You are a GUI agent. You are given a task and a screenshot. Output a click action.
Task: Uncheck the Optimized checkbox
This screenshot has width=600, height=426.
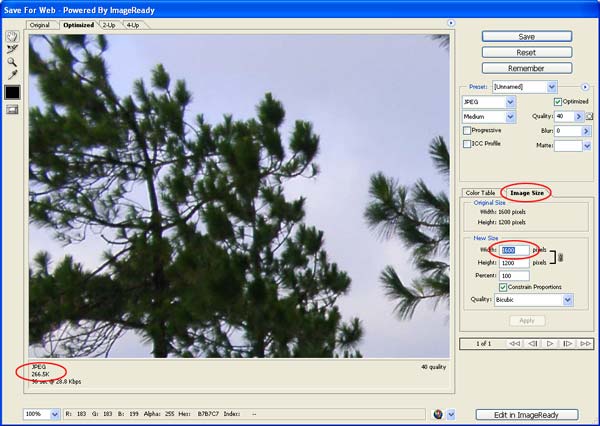(558, 102)
